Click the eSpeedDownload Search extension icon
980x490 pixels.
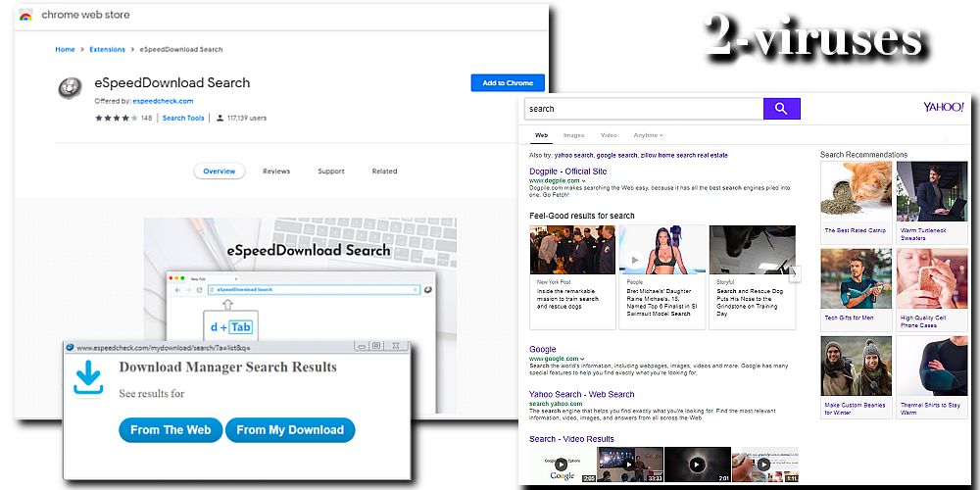pyautogui.click(x=70, y=88)
